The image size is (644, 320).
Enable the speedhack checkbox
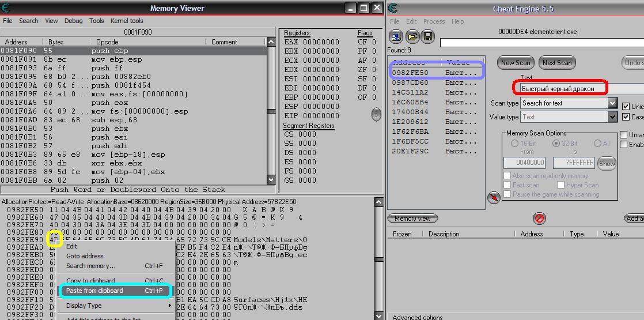pos(623,144)
